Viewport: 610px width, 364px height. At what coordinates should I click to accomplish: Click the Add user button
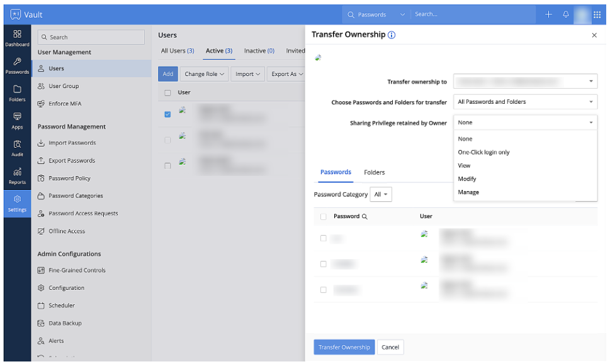point(168,74)
